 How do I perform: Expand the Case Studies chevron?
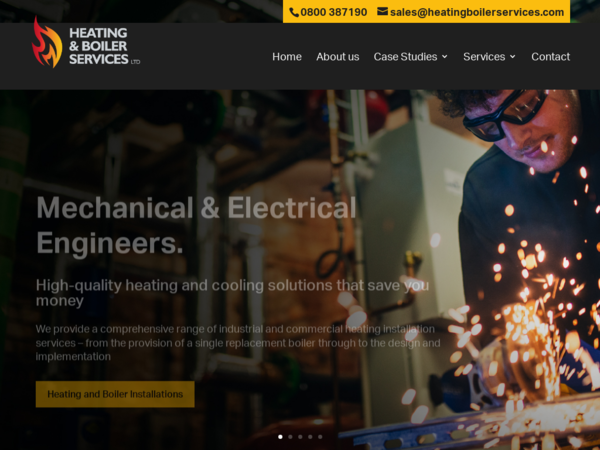tap(445, 57)
